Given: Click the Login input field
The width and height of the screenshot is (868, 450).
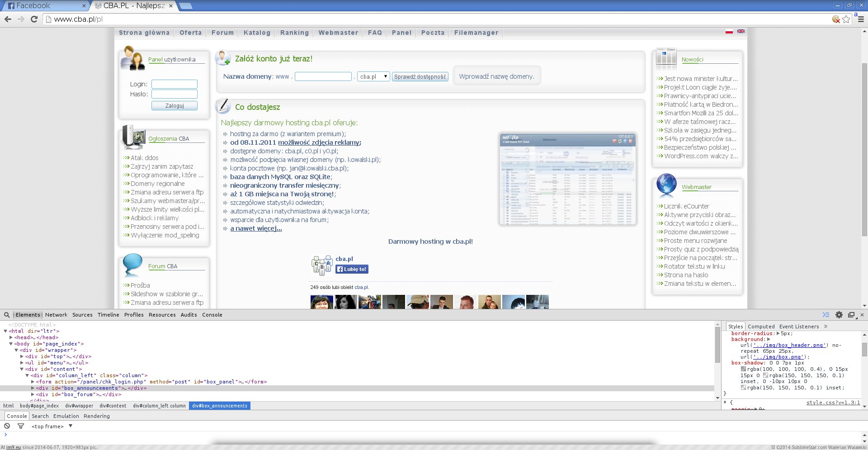Looking at the screenshot, I should 174,84.
